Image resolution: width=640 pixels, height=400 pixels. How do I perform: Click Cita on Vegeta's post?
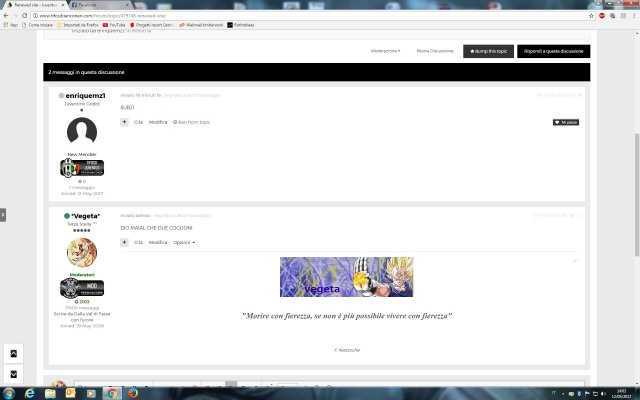(138, 242)
